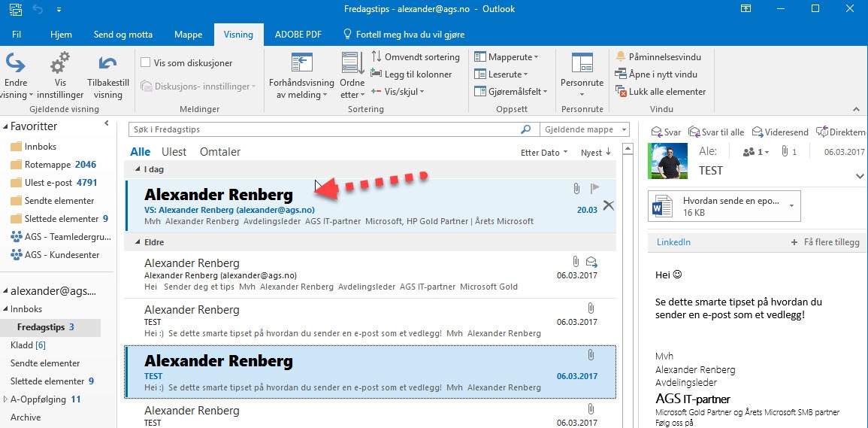Open Sendte elementer in Favoritter
Screen dimensions: 868x428
[52, 201]
